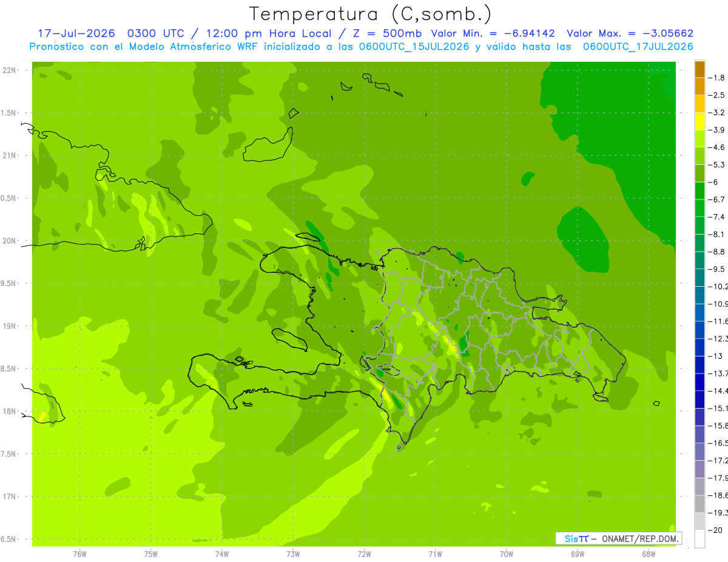This screenshot has width=728, height=562.
Task: Click the '22N' latitude label
Action: [10, 70]
